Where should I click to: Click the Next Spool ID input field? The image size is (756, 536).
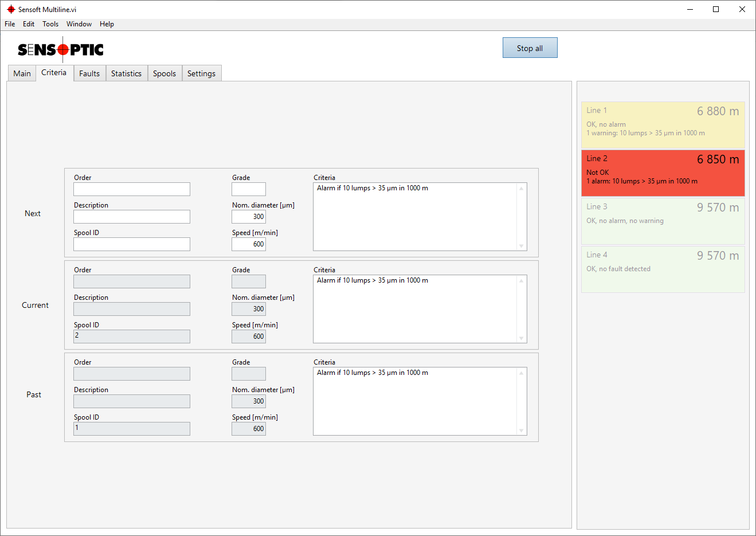pos(132,244)
